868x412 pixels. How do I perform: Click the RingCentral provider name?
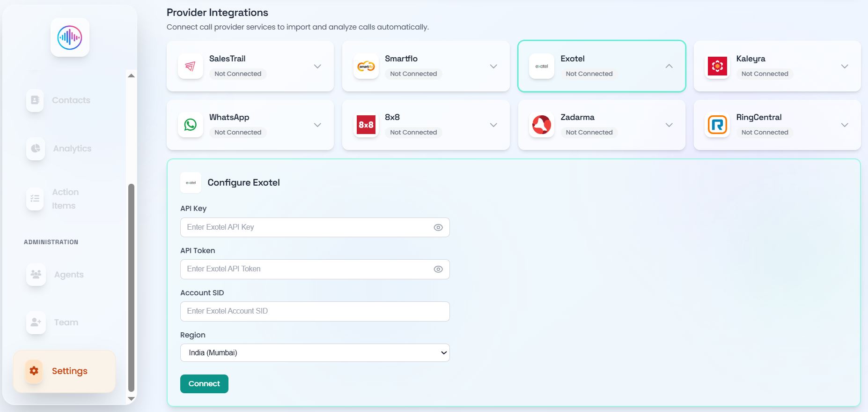click(759, 117)
